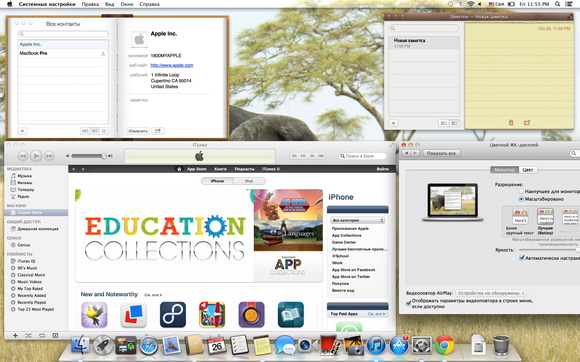
Task: Open the Все категории dropdown
Action: (x=357, y=220)
